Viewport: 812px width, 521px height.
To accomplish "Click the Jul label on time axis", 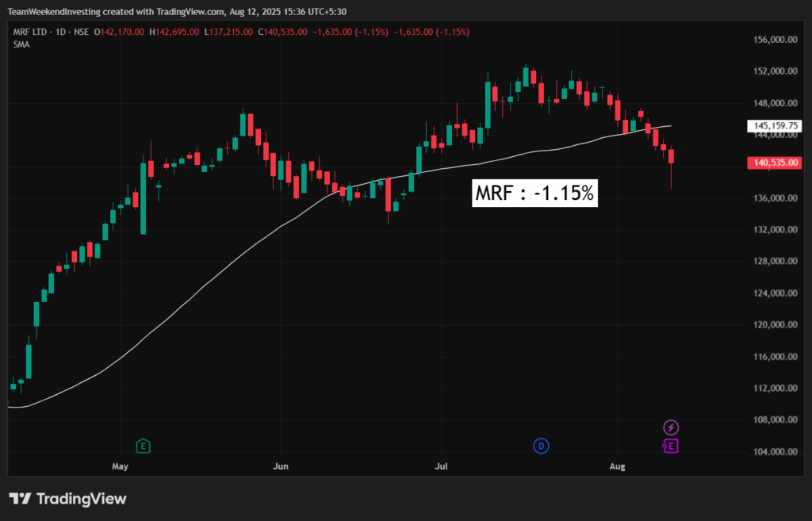I will tap(441, 466).
